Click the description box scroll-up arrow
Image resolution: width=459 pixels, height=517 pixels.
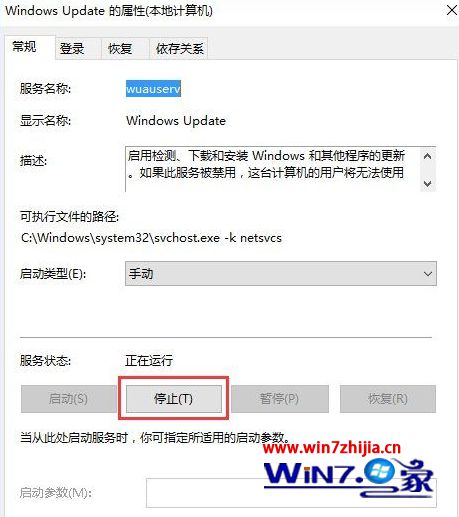pos(428,156)
